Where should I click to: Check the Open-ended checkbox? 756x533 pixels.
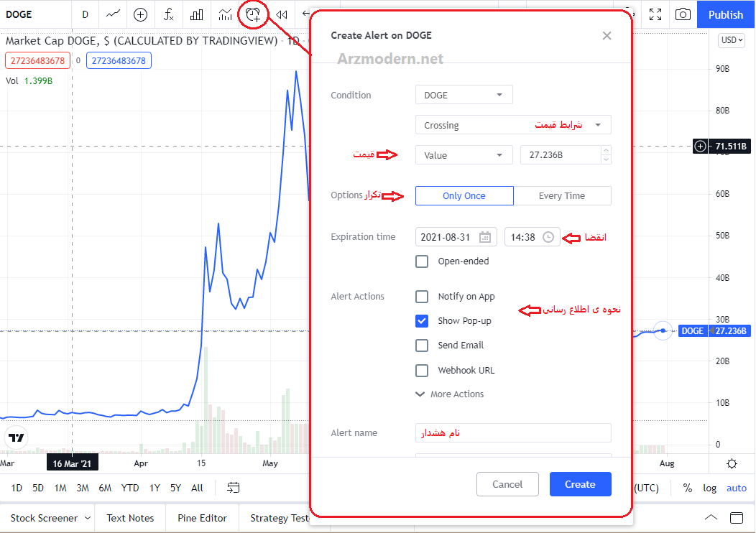coord(422,261)
